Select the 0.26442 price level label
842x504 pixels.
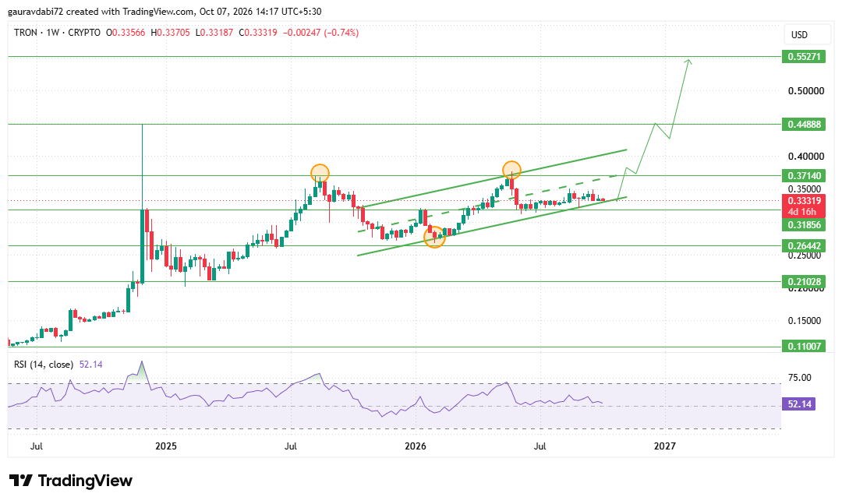(x=804, y=246)
